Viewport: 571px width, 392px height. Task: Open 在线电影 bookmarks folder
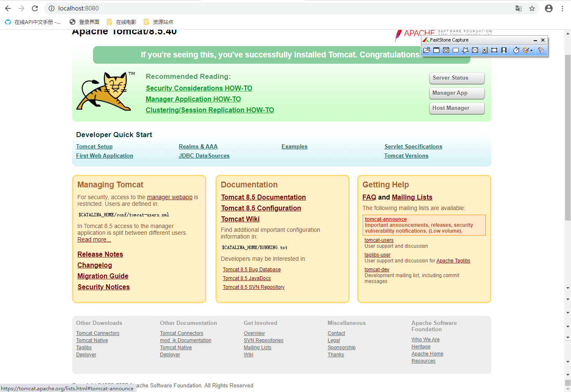(122, 22)
